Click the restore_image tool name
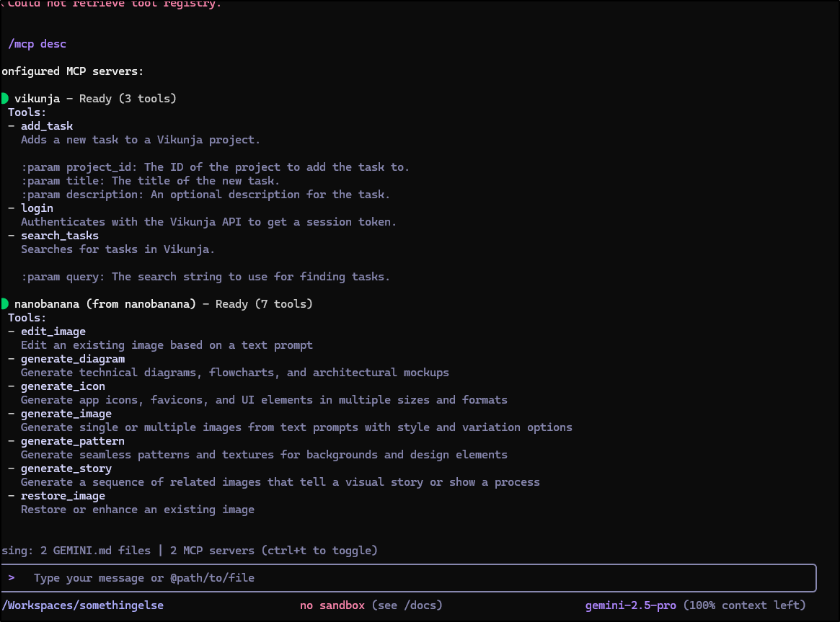 tap(63, 496)
